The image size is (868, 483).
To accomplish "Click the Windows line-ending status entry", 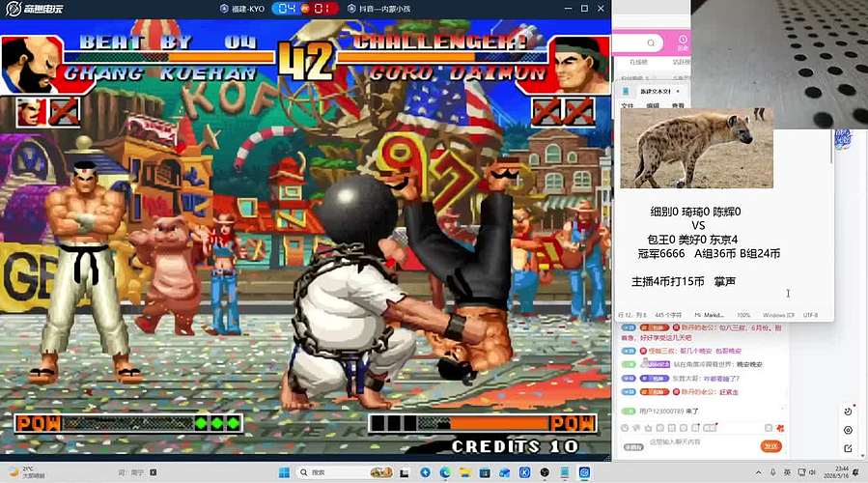I will pos(778,315).
